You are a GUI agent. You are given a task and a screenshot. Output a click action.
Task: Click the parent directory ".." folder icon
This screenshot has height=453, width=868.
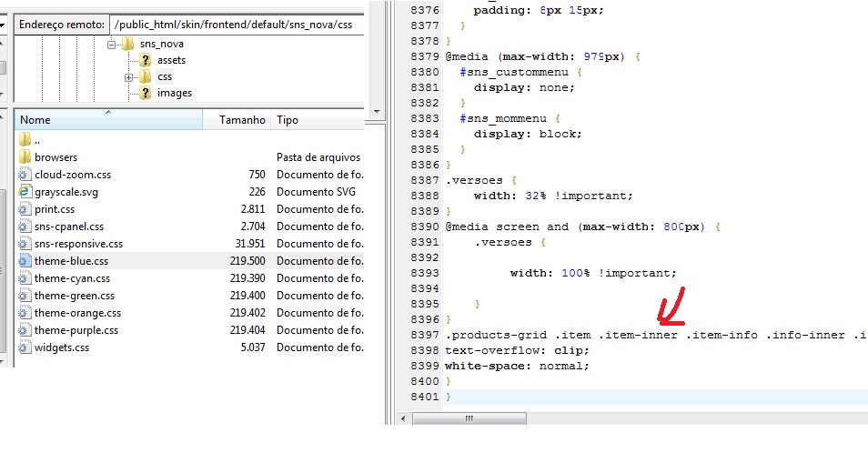[x=25, y=140]
